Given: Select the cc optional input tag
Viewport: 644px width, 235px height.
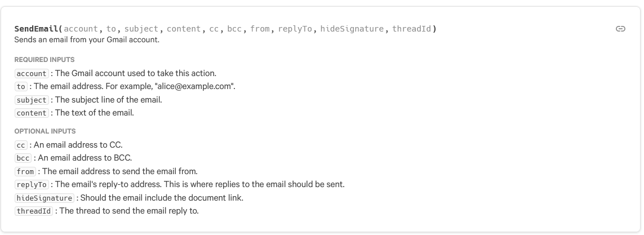Looking at the screenshot, I should pyautogui.click(x=21, y=145).
